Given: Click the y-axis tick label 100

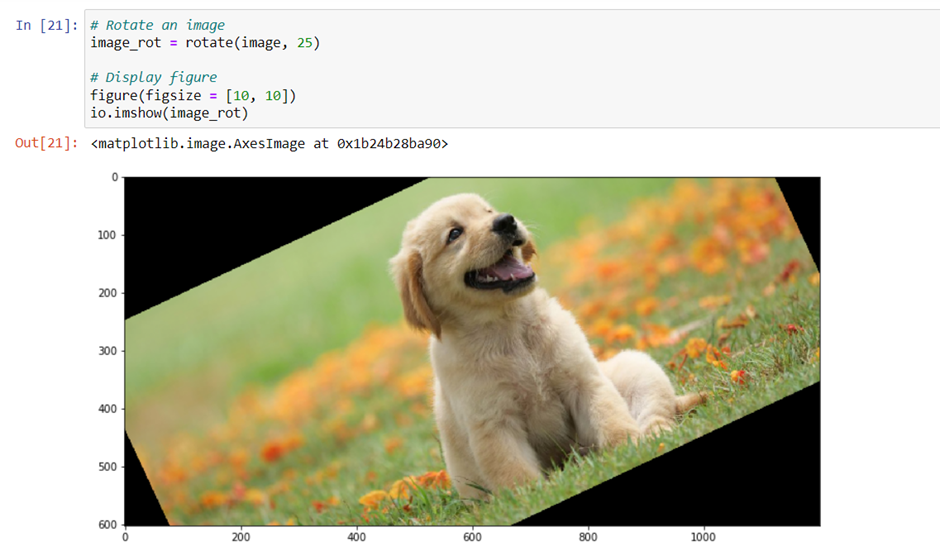Looking at the screenshot, I should coord(107,236).
